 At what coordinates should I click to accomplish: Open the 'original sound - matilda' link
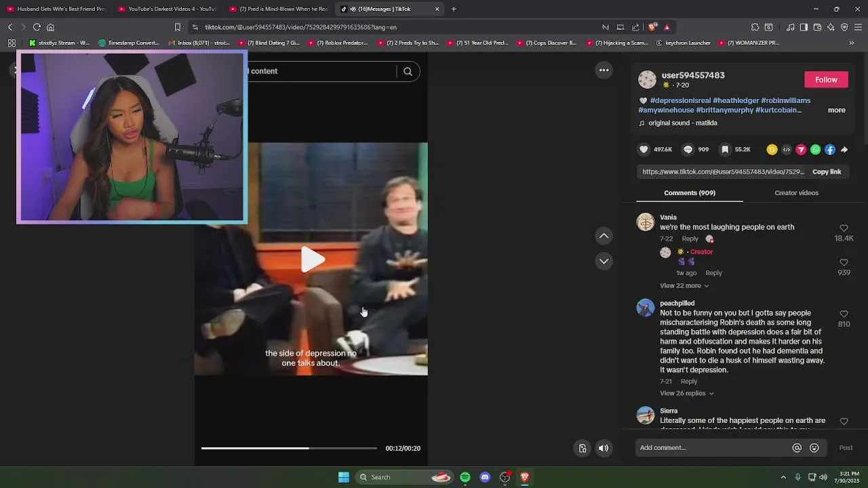pos(682,123)
